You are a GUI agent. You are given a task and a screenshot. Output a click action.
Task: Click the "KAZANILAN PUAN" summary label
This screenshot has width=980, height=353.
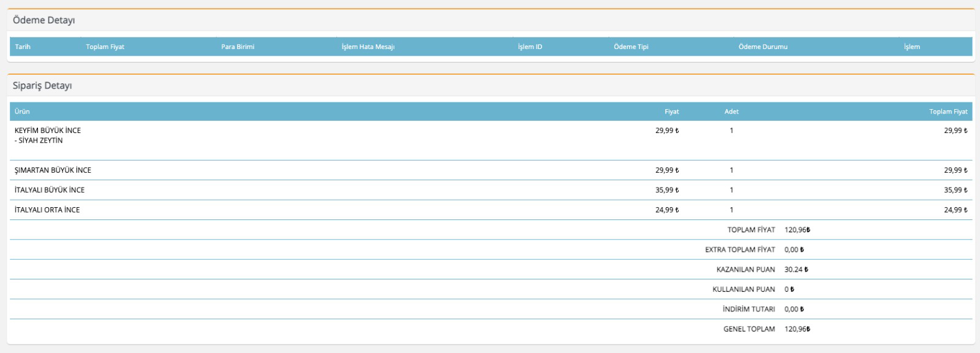coord(745,270)
